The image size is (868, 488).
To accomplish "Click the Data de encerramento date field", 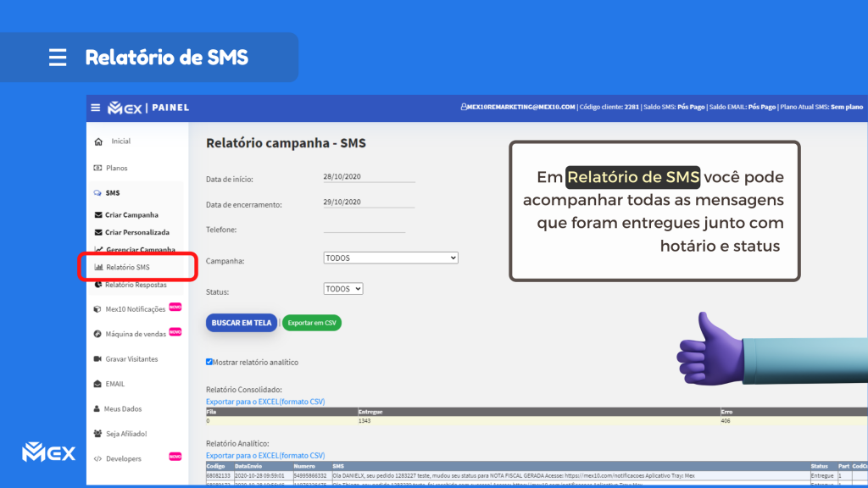I will 369,202.
